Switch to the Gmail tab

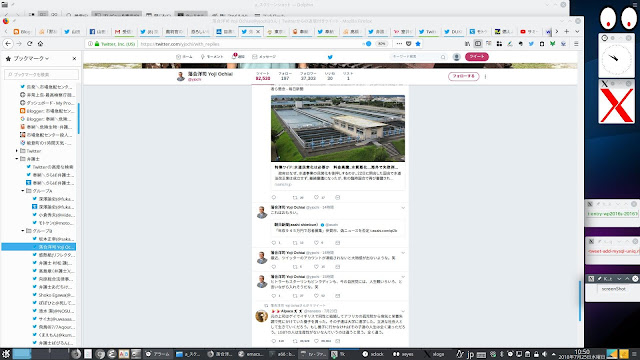click(x=123, y=31)
